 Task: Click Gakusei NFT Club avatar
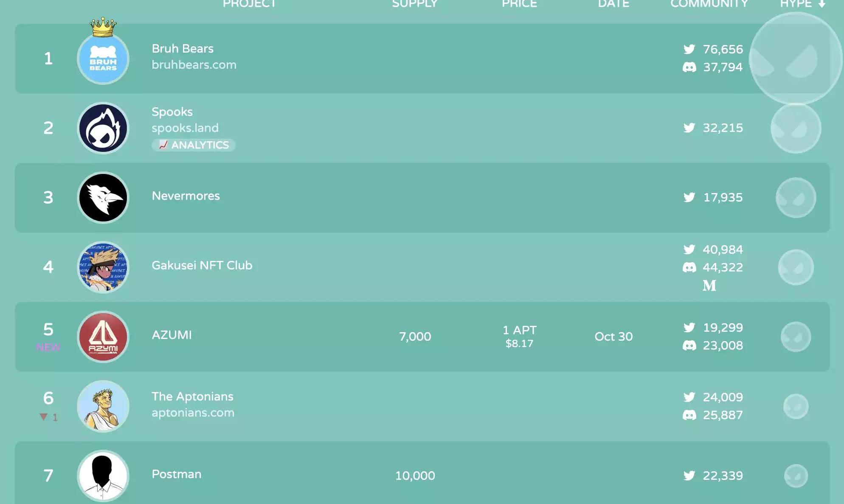pyautogui.click(x=103, y=267)
